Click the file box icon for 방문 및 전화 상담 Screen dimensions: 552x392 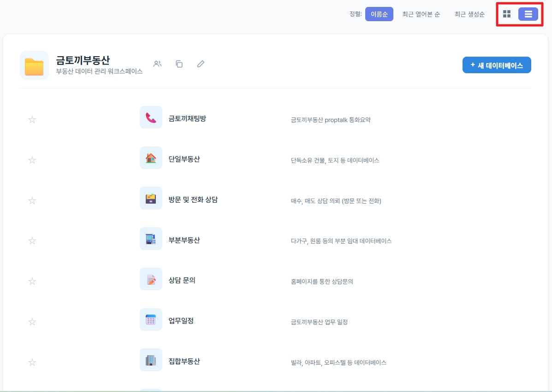click(x=151, y=198)
